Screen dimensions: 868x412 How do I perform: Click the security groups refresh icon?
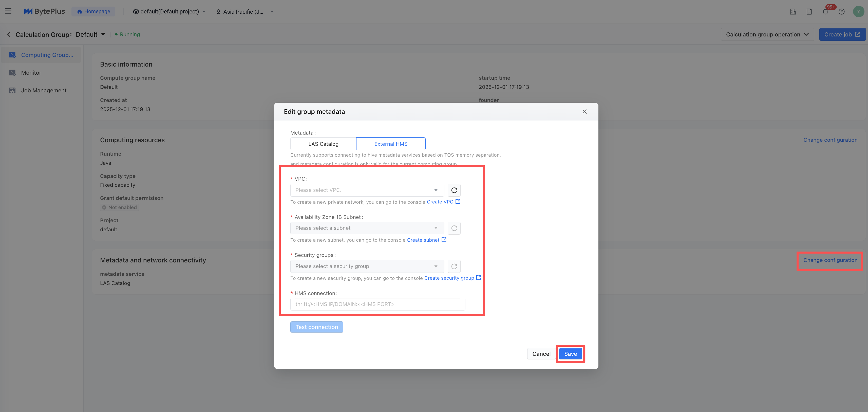(x=454, y=266)
